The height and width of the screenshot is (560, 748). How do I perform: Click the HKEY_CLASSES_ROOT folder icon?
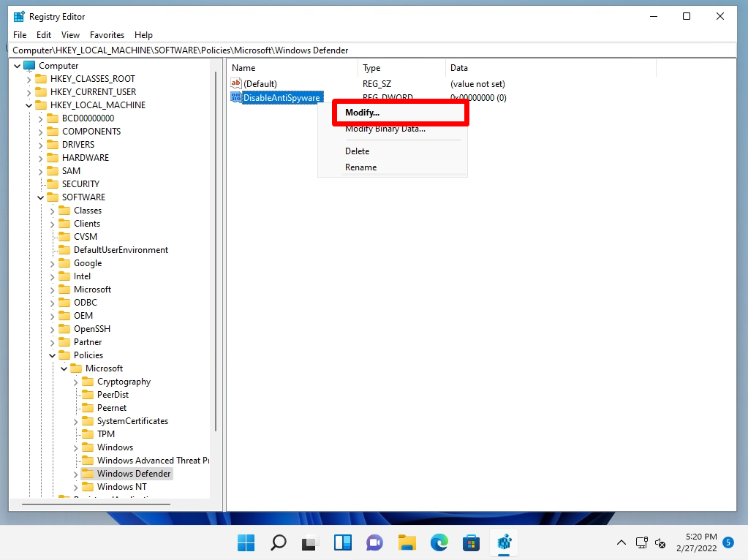tap(41, 78)
